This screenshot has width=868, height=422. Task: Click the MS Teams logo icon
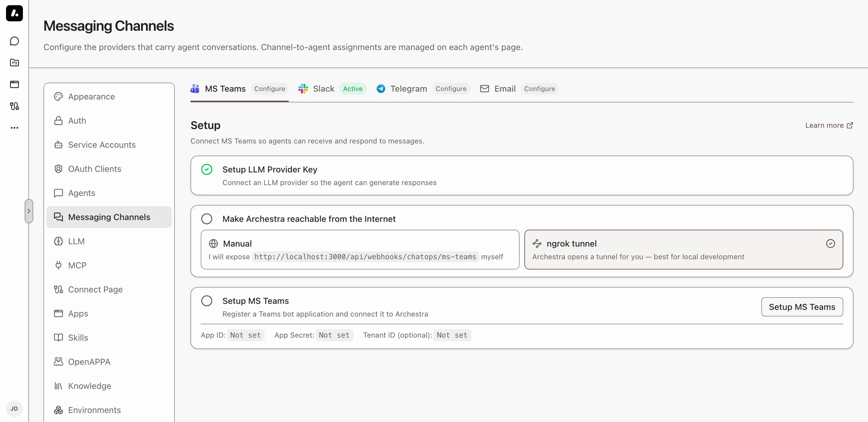[x=195, y=89]
